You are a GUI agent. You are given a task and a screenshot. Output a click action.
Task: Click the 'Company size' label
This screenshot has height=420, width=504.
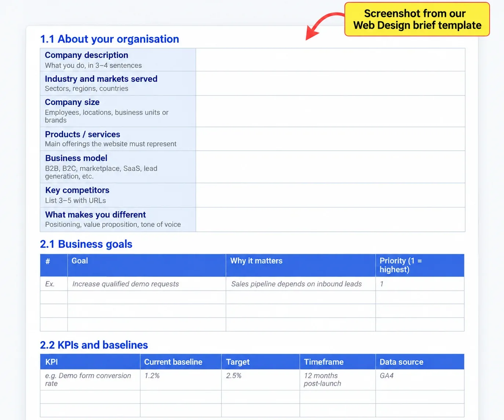point(72,102)
